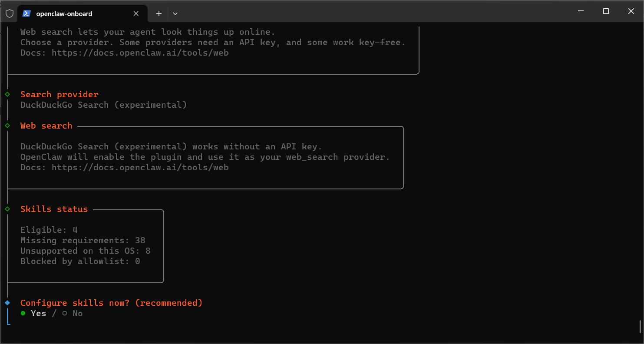Click the admin shield icon in title bar
This screenshot has height=344, width=644.
pyautogui.click(x=9, y=13)
